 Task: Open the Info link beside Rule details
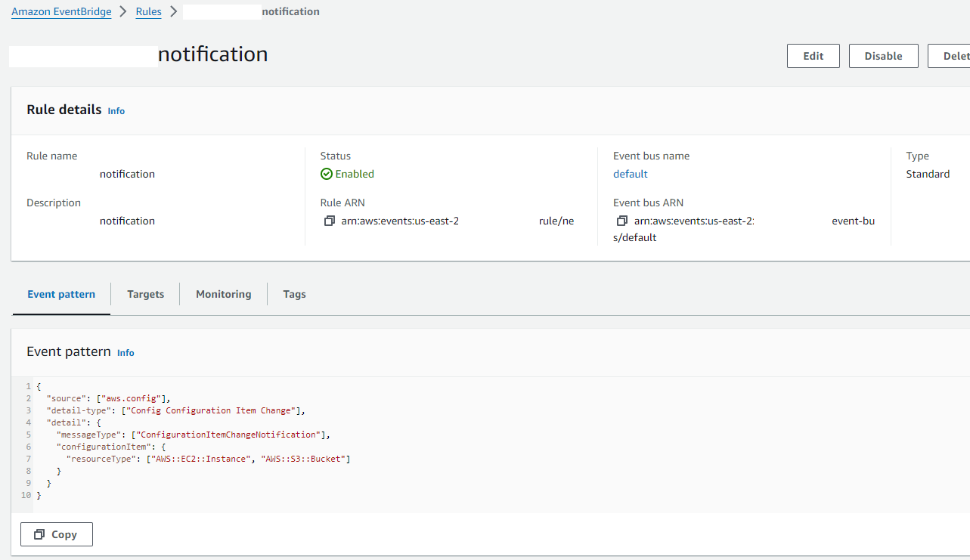point(116,111)
